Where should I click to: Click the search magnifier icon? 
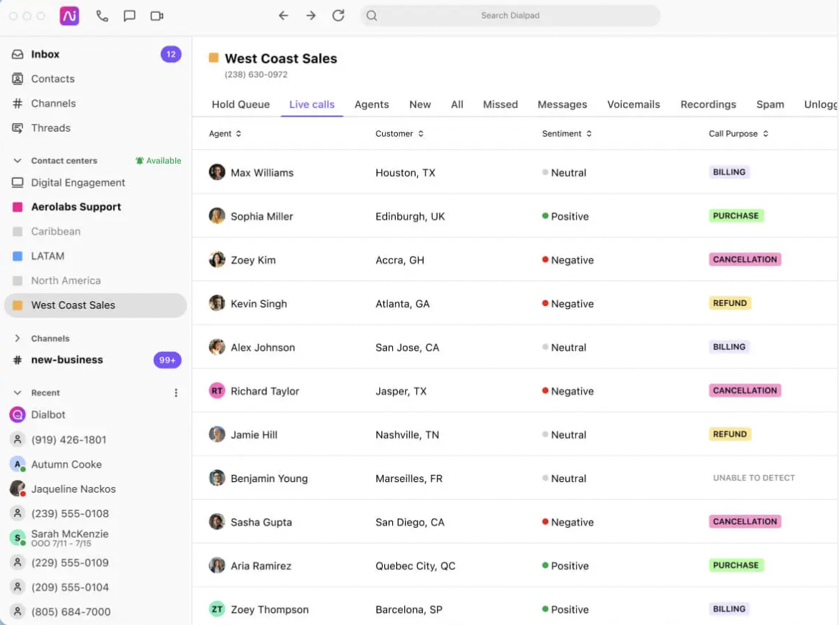pyautogui.click(x=371, y=16)
